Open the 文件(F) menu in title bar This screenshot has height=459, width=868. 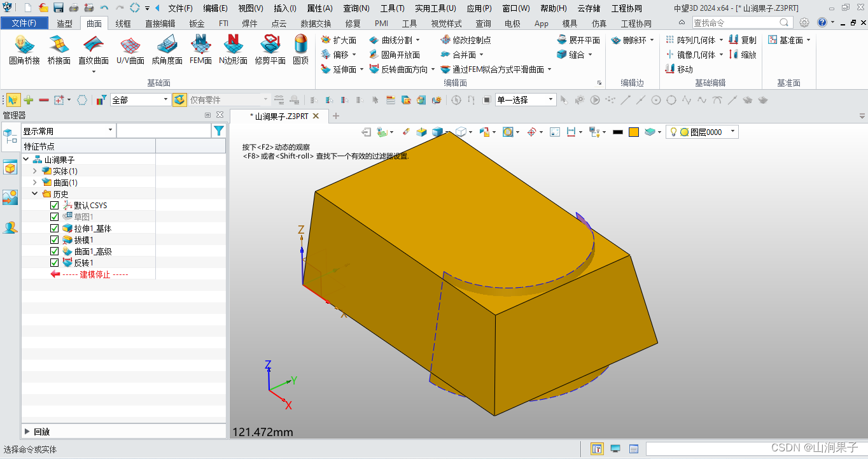point(180,8)
